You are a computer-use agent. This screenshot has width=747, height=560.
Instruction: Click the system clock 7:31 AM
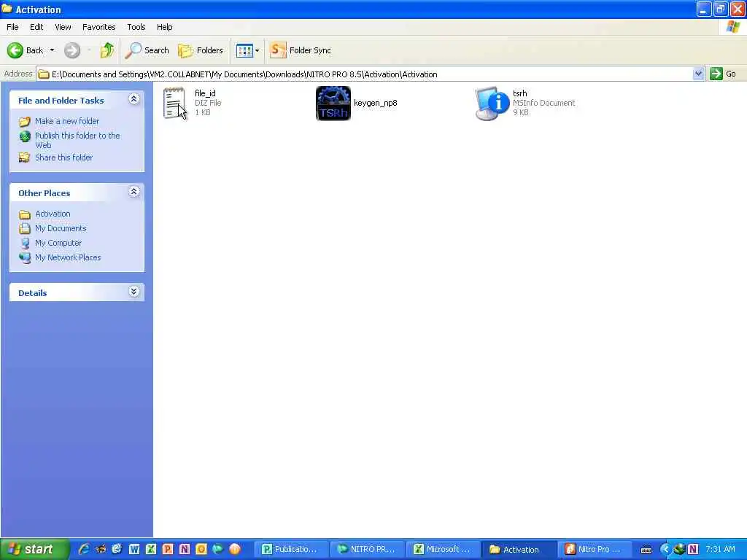click(x=720, y=549)
